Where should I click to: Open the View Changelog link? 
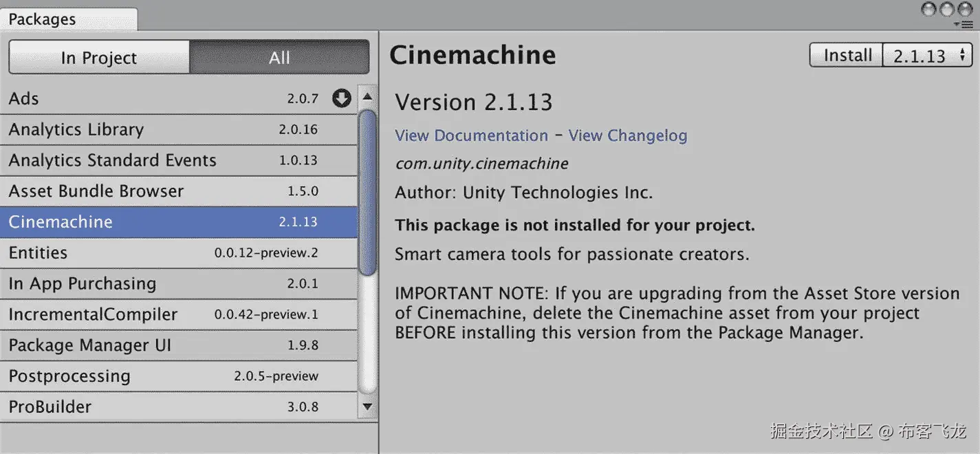coord(627,136)
